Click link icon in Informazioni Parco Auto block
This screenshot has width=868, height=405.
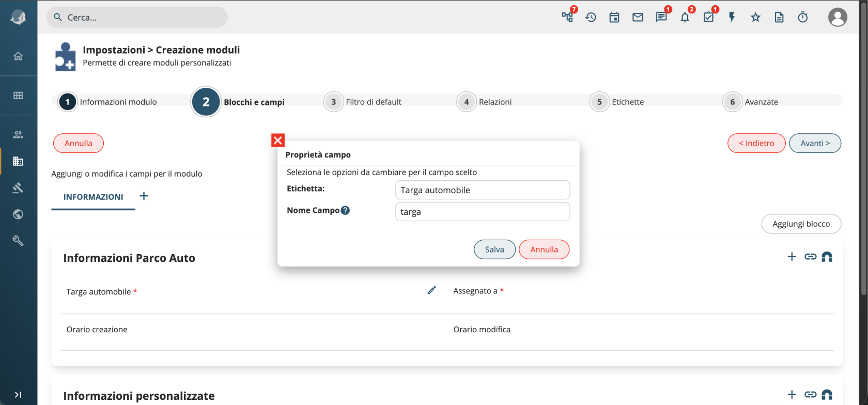810,257
